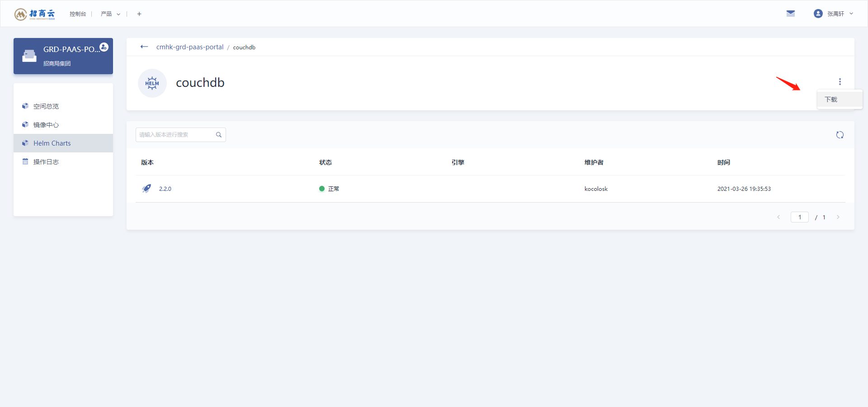Click the cube icon beside Helm Charts
Viewport: 868px width, 407px height.
(25, 143)
